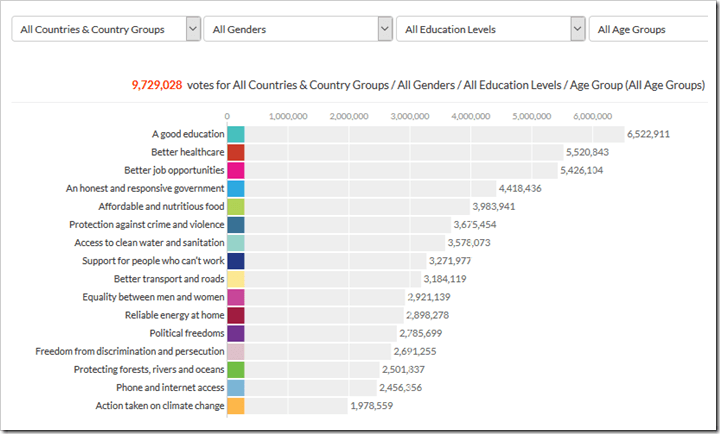Image resolution: width=720 pixels, height=434 pixels.
Task: Select the green Affordable and nutritious food swatch
Action: (x=236, y=207)
